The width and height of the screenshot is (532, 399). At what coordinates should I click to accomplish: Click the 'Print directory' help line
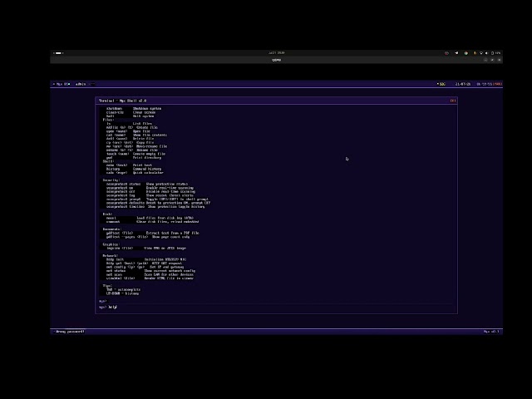coord(134,157)
